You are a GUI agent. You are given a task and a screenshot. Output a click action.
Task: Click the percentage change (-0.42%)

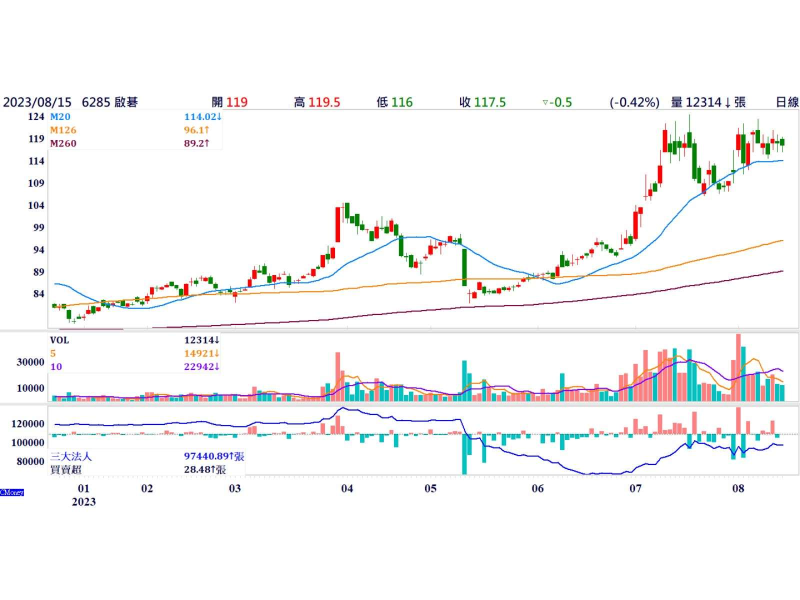coord(635,102)
